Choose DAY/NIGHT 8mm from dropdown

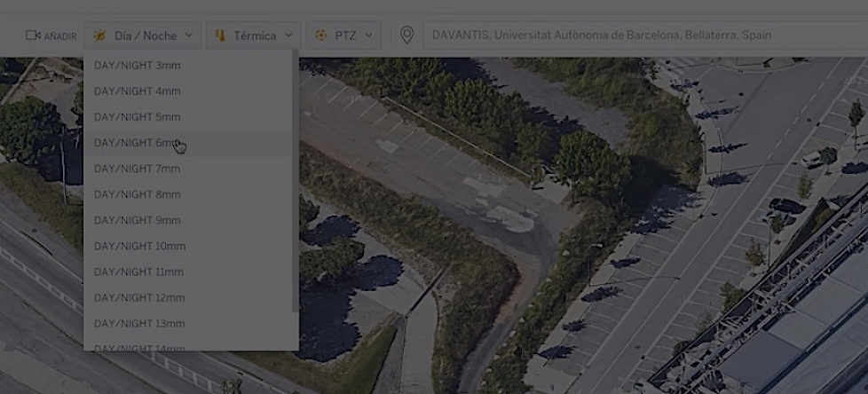[137, 194]
